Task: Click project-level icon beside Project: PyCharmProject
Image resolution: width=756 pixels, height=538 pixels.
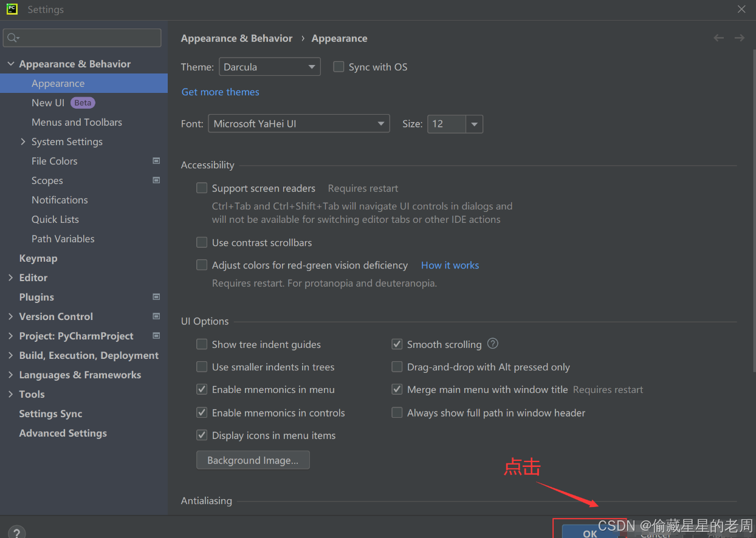Action: [x=156, y=336]
